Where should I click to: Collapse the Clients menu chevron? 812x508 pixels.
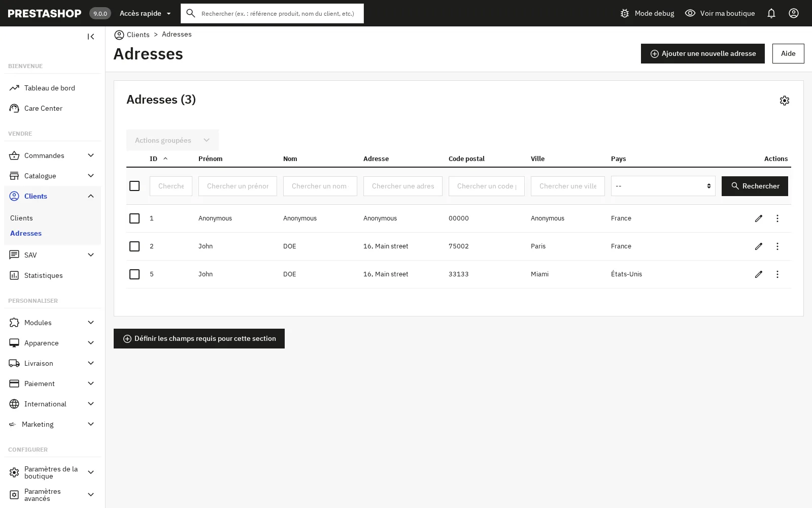coord(91,196)
